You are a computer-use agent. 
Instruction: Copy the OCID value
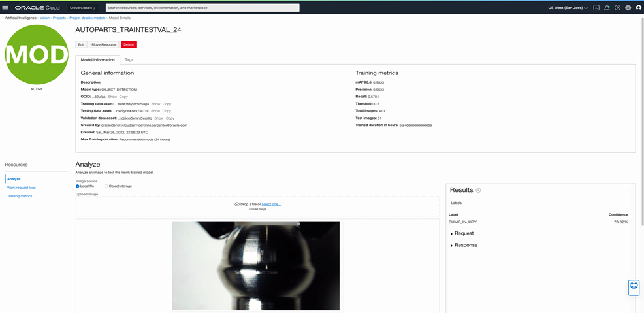click(x=123, y=97)
